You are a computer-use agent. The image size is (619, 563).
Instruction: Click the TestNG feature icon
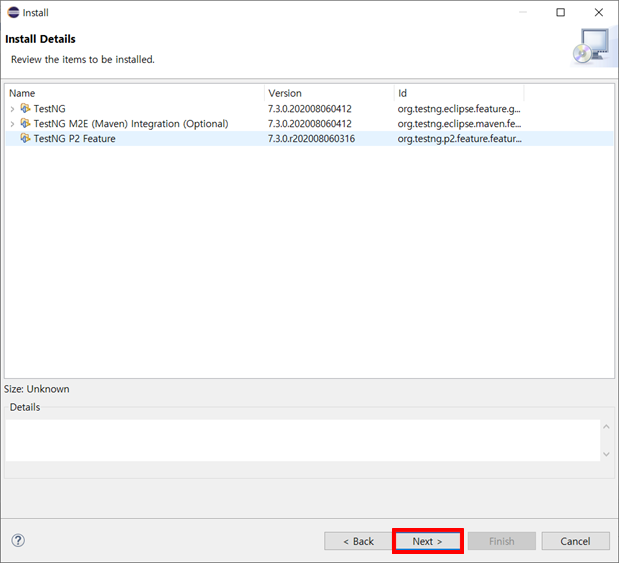coord(25,108)
